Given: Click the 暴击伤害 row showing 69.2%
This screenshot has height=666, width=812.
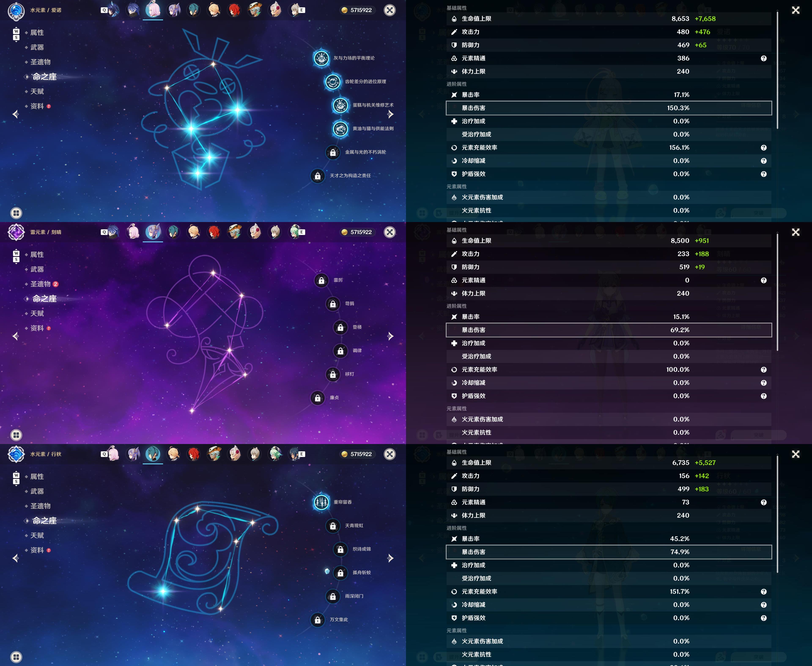Looking at the screenshot, I should [609, 330].
